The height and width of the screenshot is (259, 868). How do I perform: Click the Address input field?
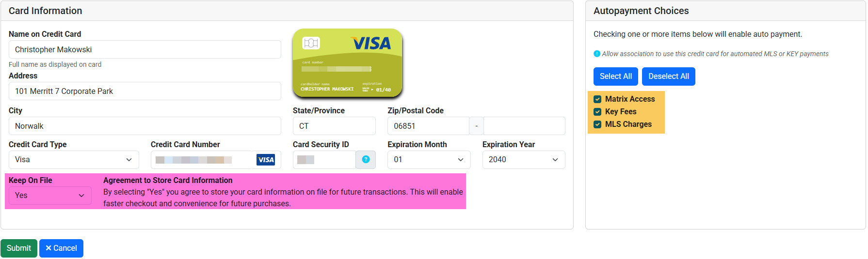tap(145, 91)
